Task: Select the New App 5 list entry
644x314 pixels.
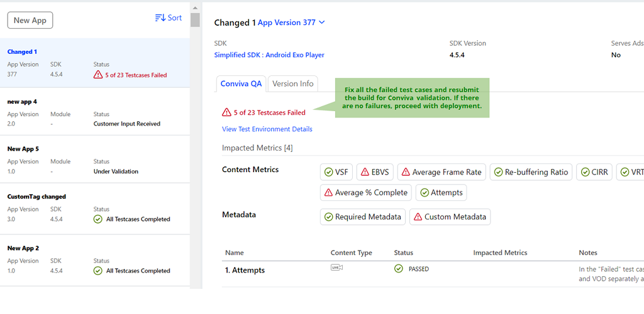Action: [94, 160]
